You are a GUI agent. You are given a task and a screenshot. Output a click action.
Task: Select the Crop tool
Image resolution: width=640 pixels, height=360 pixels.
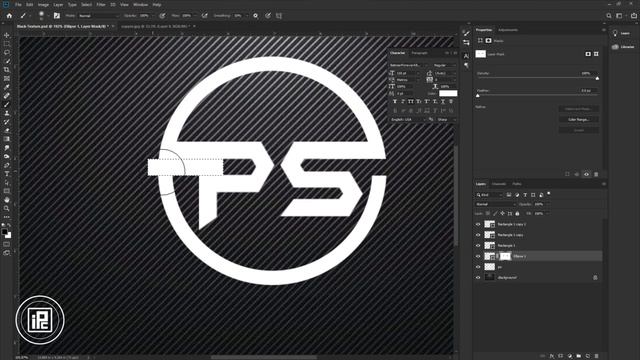coord(7,70)
